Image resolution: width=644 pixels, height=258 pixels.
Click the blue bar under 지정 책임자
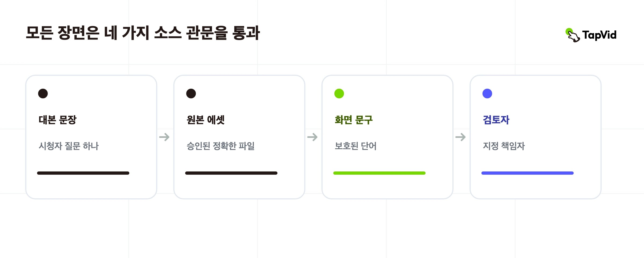tap(528, 173)
